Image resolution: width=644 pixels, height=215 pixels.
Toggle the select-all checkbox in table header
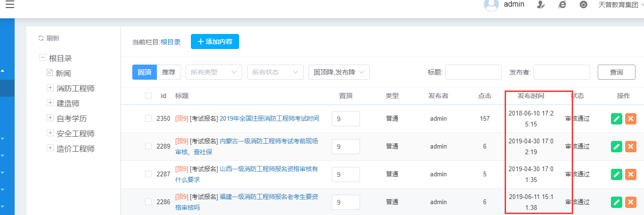coord(148,96)
